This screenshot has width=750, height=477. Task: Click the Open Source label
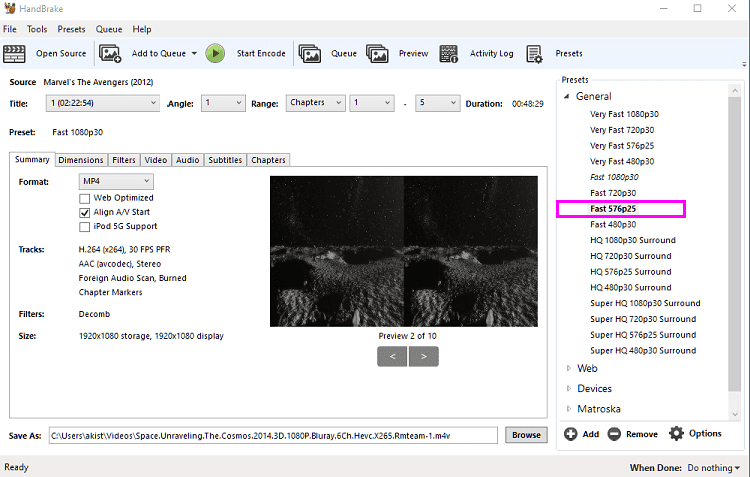coord(61,54)
